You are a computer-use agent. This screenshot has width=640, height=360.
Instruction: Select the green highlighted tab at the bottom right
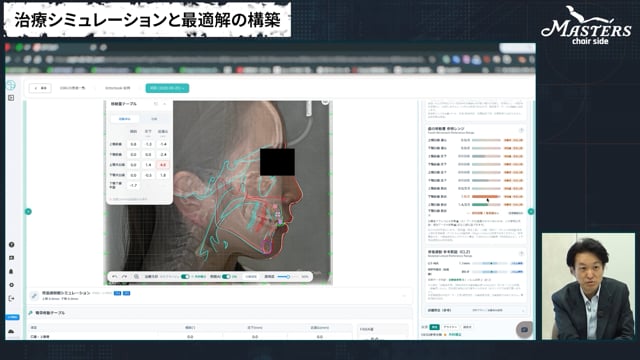pos(435,327)
